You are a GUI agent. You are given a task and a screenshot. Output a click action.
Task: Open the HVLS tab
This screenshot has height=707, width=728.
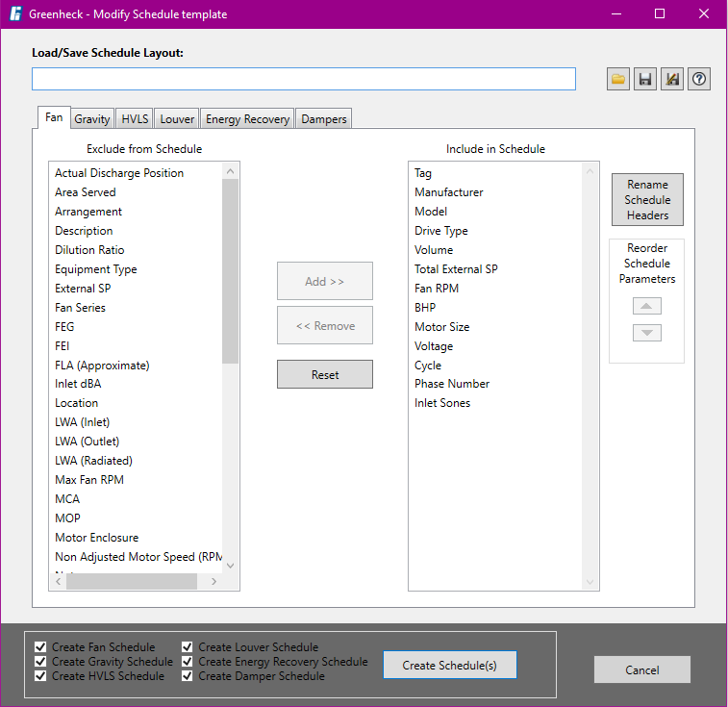(135, 119)
